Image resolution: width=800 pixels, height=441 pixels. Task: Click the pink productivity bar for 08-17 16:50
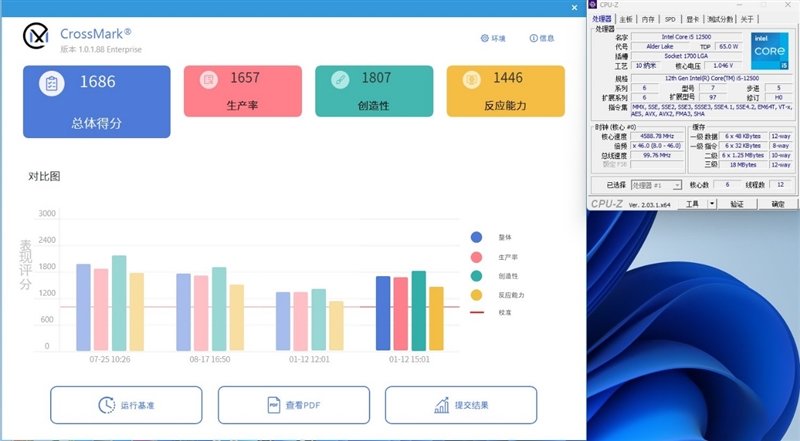point(201,313)
